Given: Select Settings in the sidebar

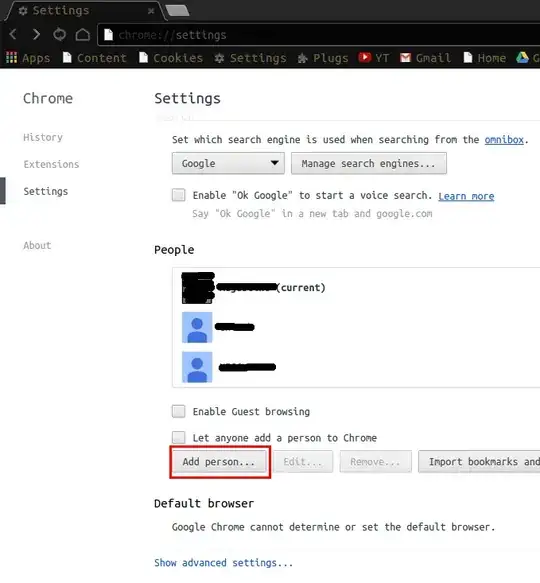Looking at the screenshot, I should (x=46, y=191).
